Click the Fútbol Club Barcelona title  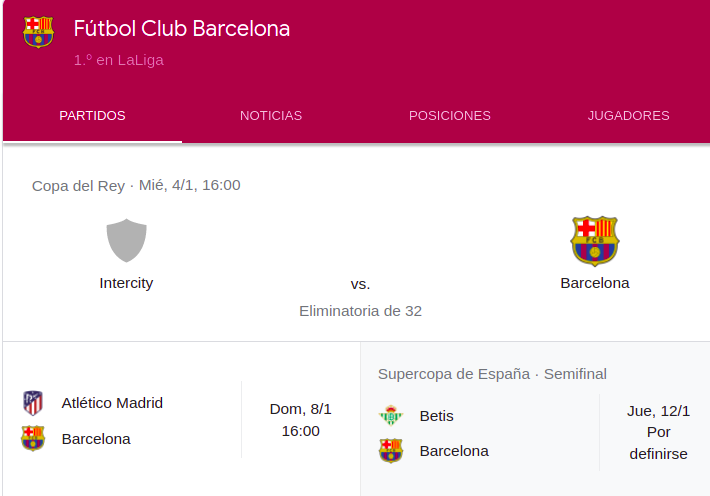[182, 29]
